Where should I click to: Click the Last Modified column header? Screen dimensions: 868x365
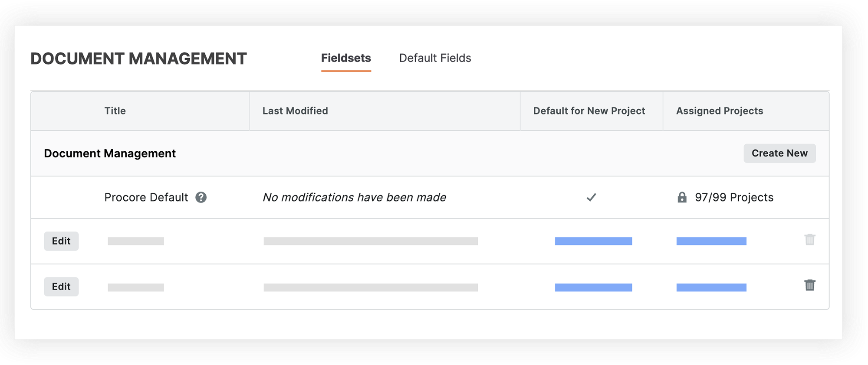[295, 111]
